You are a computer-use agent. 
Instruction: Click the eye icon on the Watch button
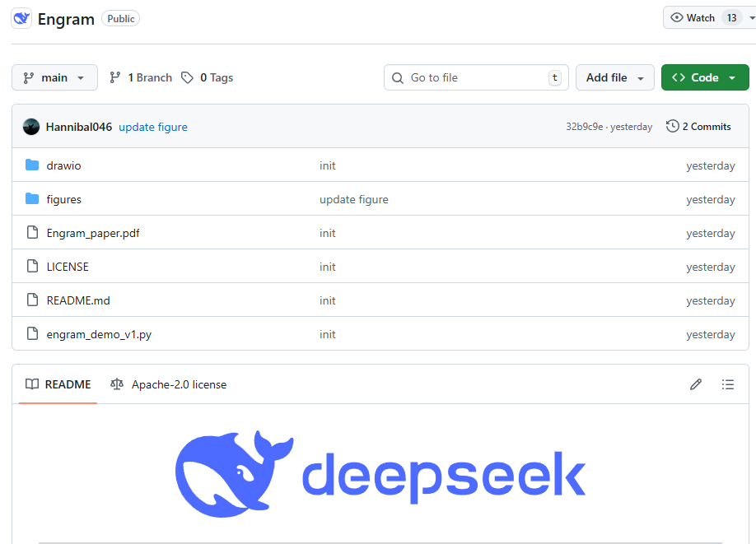click(x=678, y=17)
